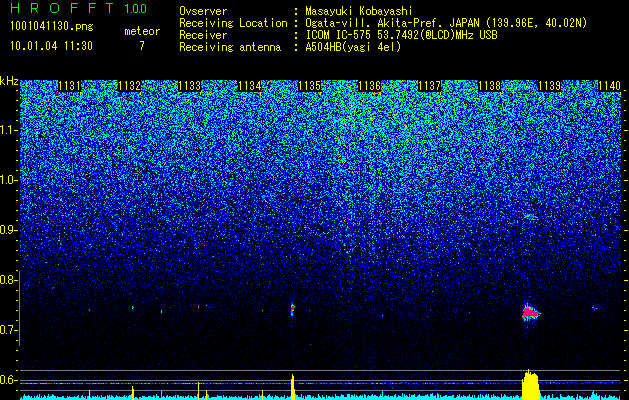Select the 1139 time marker
This screenshot has width=629, height=400.
(x=550, y=86)
